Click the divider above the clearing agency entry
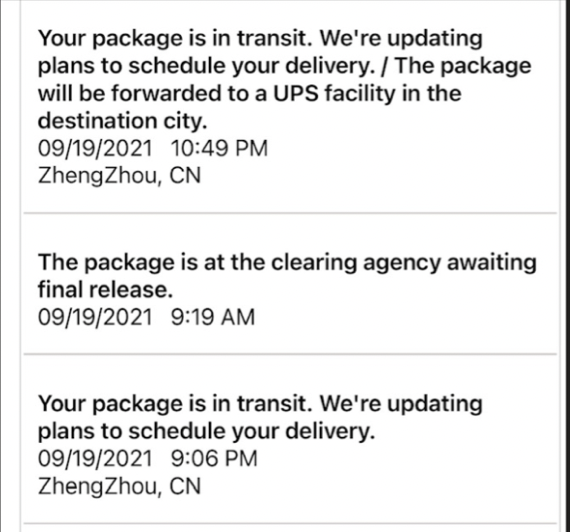This screenshot has height=532, width=570. [x=290, y=213]
